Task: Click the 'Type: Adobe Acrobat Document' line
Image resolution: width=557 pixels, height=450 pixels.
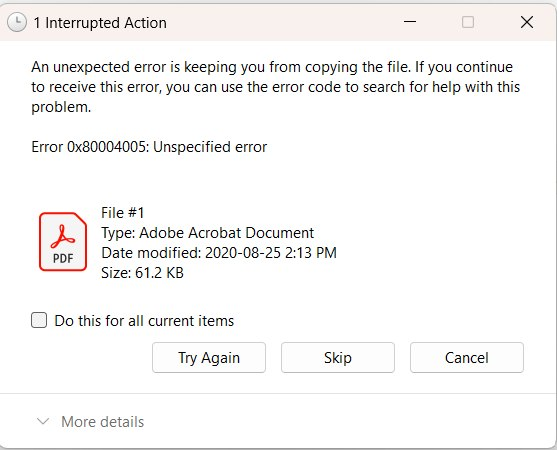Action: [x=207, y=233]
